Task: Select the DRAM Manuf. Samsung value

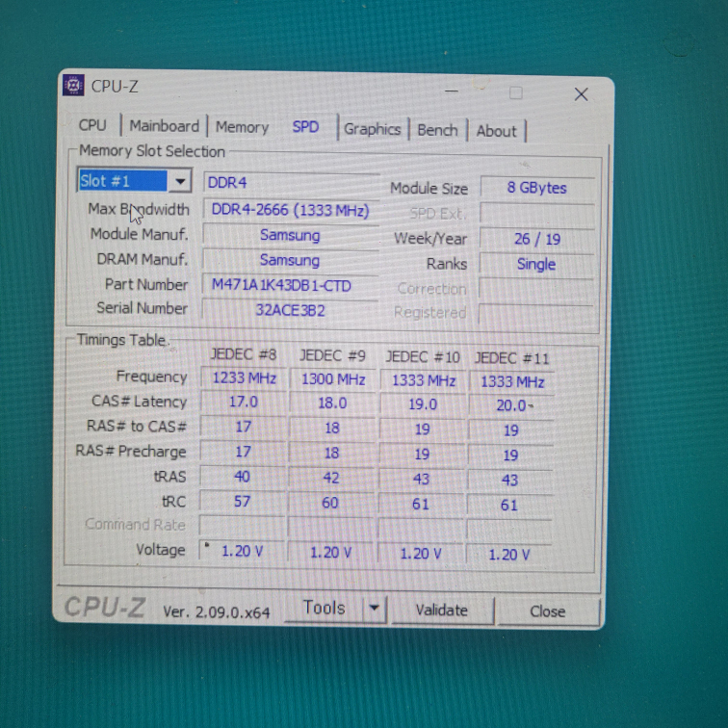Action: pyautogui.click(x=290, y=260)
